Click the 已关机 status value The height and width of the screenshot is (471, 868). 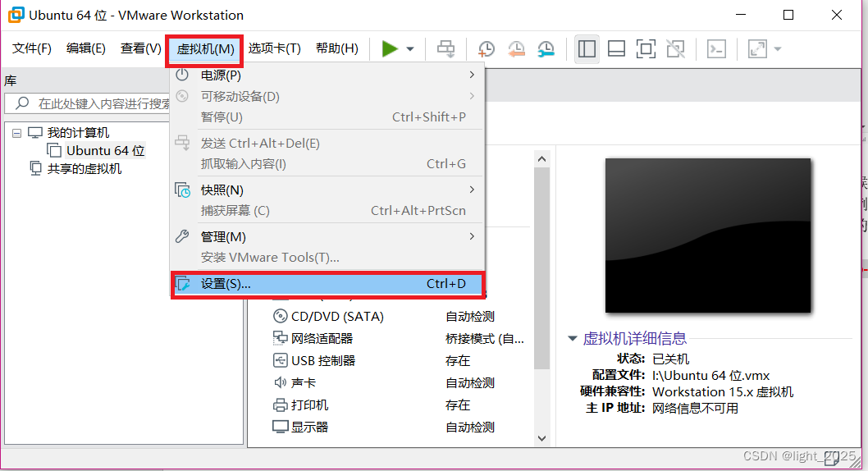click(x=670, y=359)
